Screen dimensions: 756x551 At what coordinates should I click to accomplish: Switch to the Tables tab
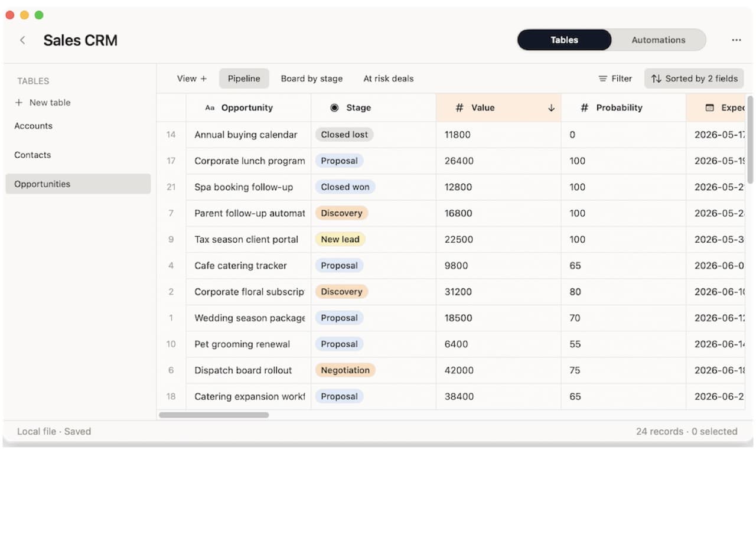564,40
